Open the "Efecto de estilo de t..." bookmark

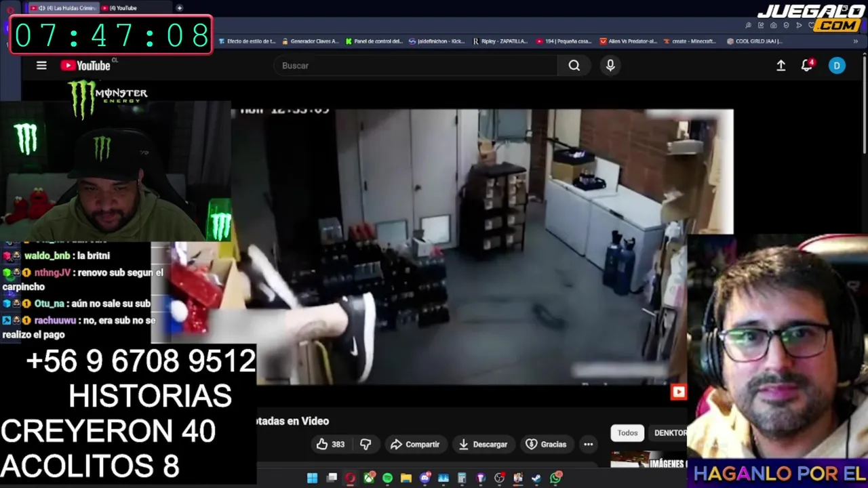tap(248, 41)
